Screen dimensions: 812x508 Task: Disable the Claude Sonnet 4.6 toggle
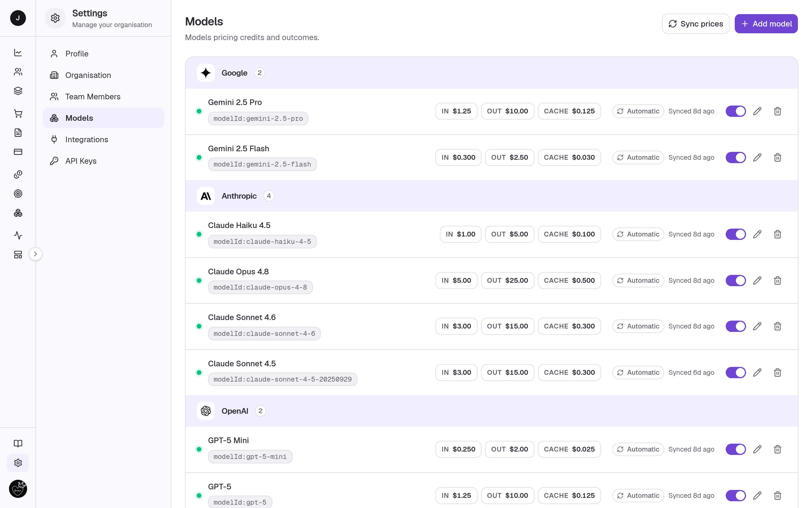pyautogui.click(x=736, y=326)
